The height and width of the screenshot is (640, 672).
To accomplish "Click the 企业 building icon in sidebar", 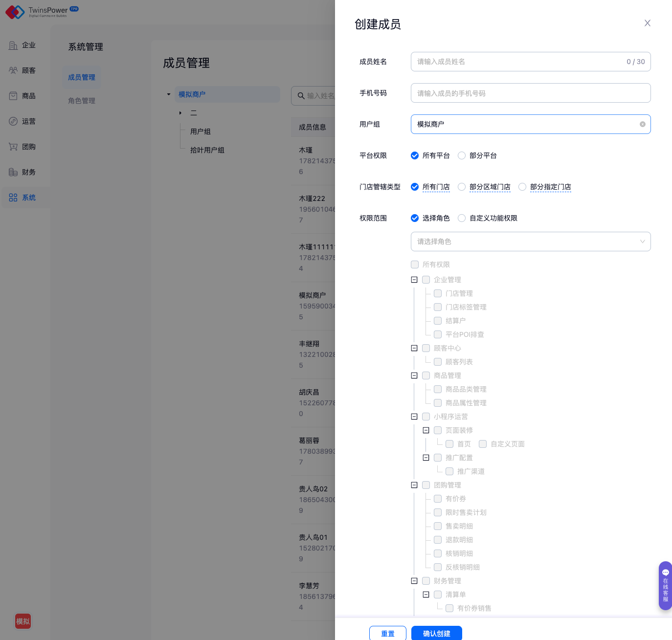I will [13, 45].
